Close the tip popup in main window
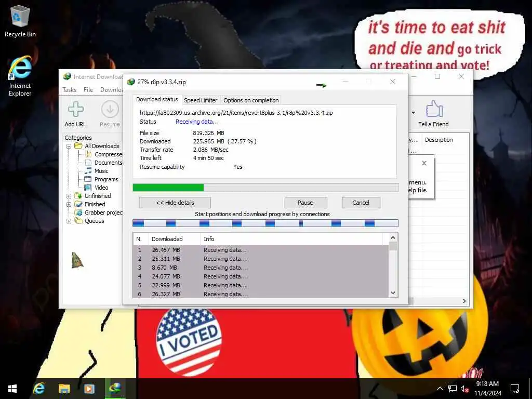 [424, 163]
